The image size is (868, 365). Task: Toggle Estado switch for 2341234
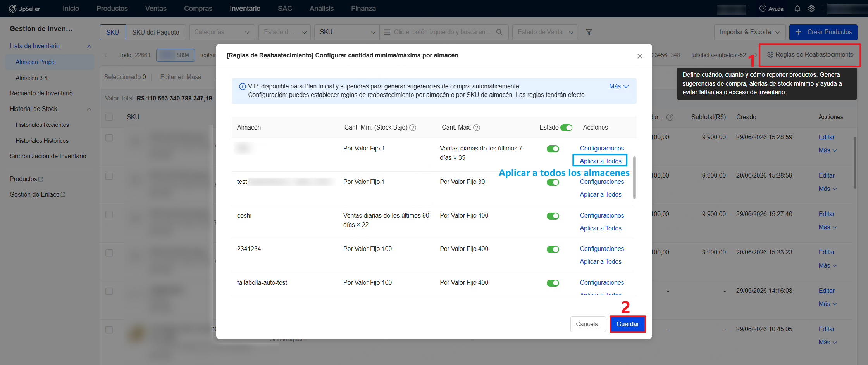click(553, 249)
